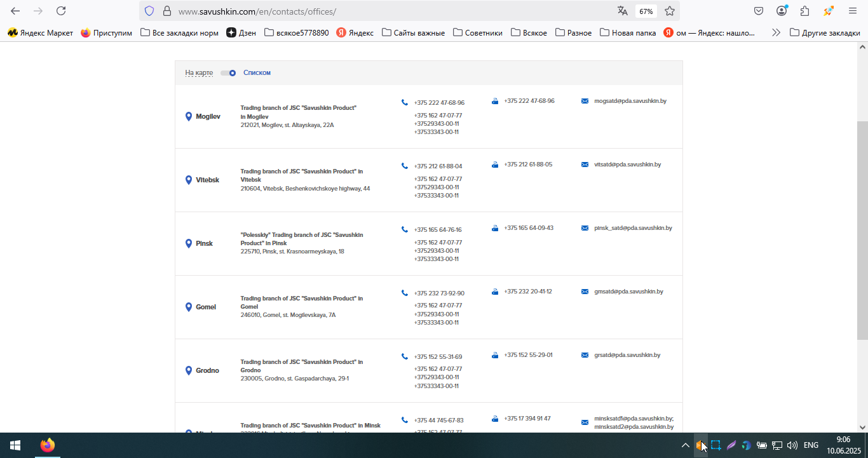
Task: Open Firefox from the taskbar
Action: [48, 445]
